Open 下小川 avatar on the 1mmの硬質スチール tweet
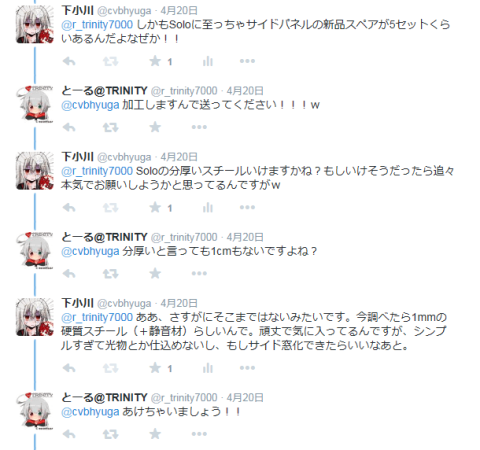480x450 pixels. tap(35, 317)
